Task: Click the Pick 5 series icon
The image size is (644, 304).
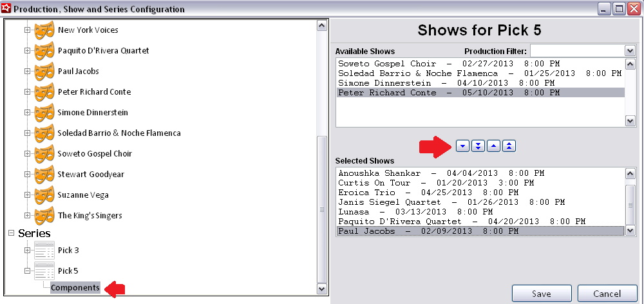Action: pos(44,271)
